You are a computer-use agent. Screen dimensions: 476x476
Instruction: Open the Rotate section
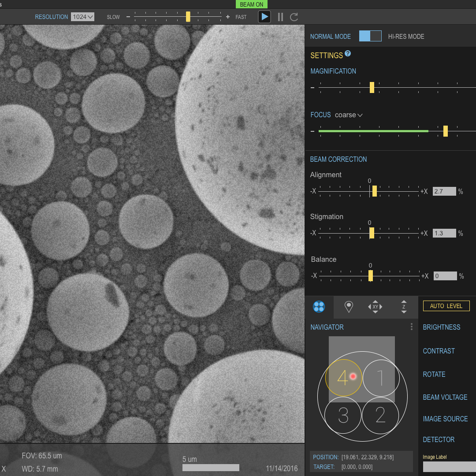coord(434,374)
